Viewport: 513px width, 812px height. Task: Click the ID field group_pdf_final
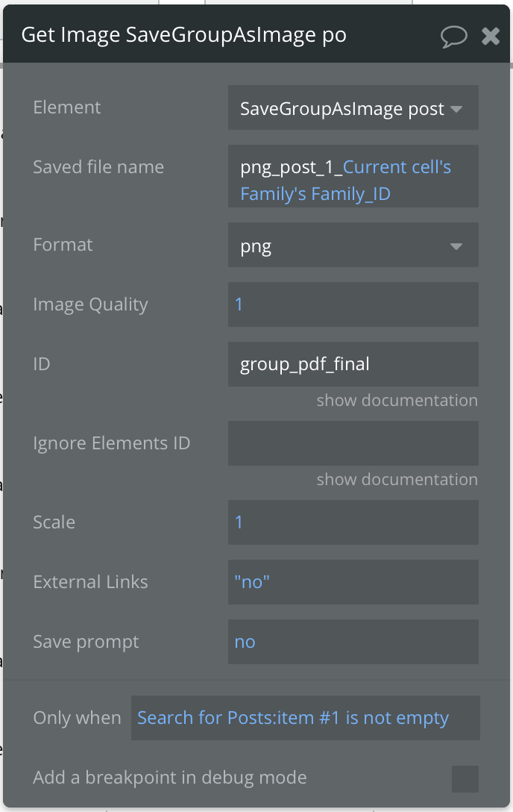click(x=353, y=364)
